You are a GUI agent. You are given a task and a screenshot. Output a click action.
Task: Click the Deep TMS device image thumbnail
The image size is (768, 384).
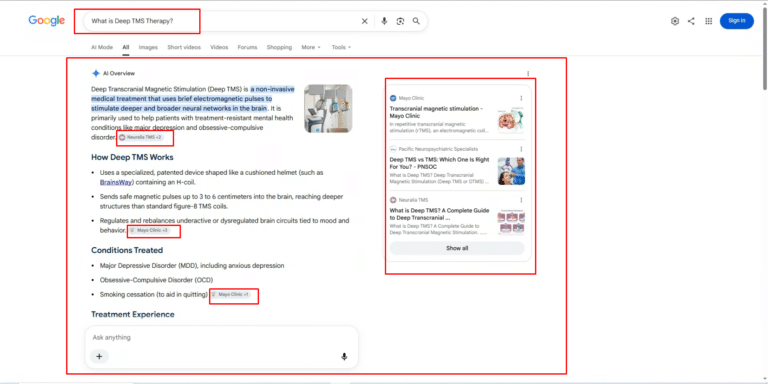pos(328,109)
